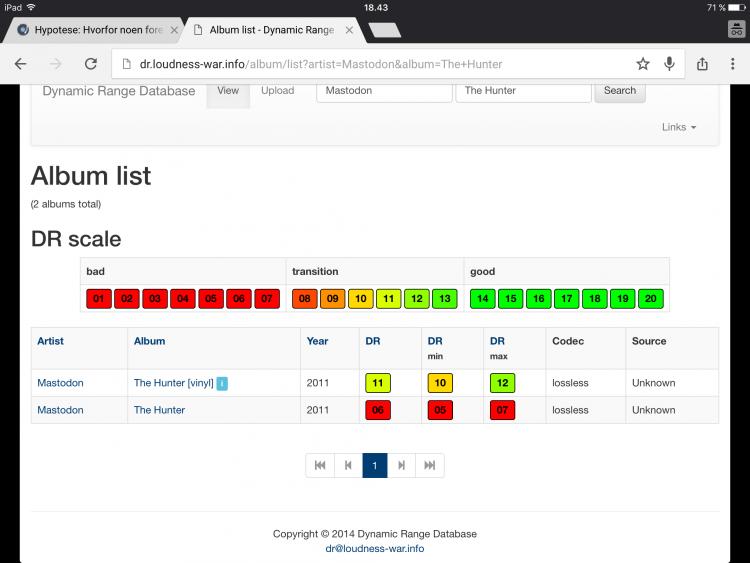The height and width of the screenshot is (563, 750).
Task: Bookmark the page with the star icon
Action: click(643, 64)
